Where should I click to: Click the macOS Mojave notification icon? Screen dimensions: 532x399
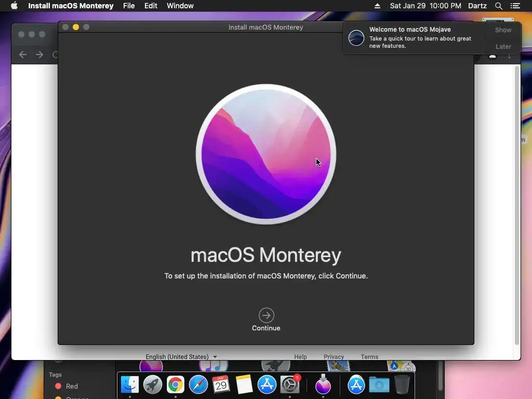(356, 37)
